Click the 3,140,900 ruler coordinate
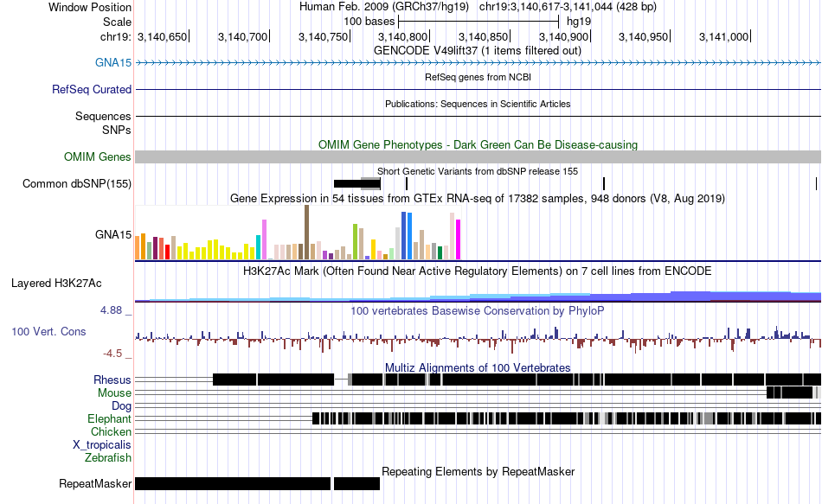822x504 pixels. coord(563,36)
